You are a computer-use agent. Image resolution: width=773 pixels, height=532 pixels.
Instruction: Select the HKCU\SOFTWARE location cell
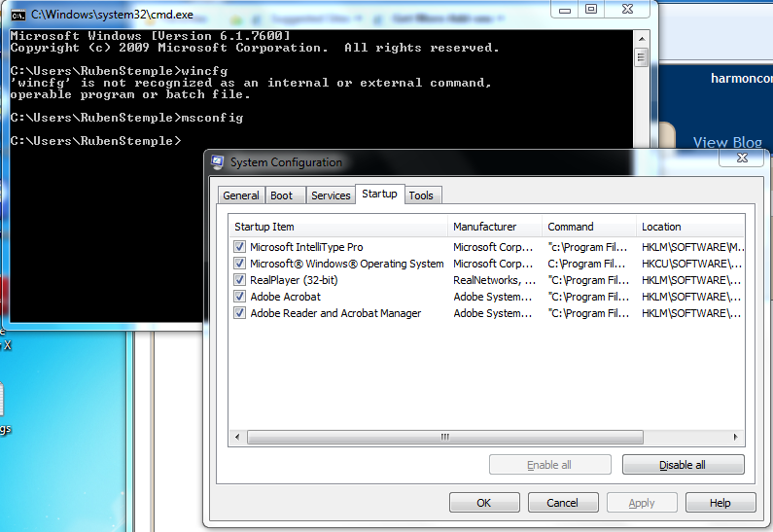(x=691, y=264)
